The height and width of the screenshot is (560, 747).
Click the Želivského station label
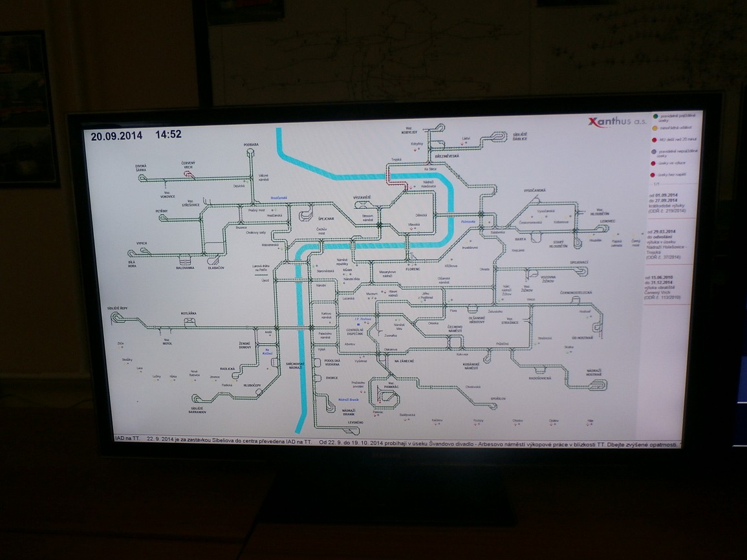(x=495, y=312)
